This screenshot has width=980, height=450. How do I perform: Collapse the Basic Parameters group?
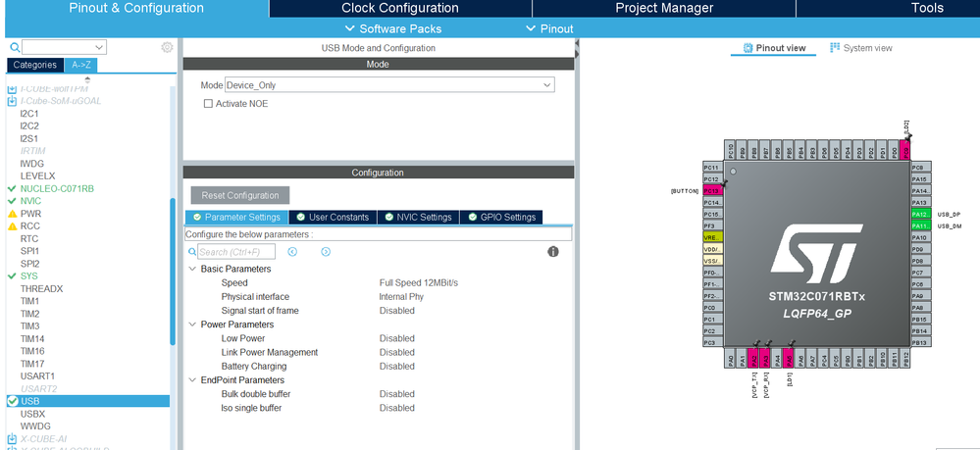tap(192, 269)
